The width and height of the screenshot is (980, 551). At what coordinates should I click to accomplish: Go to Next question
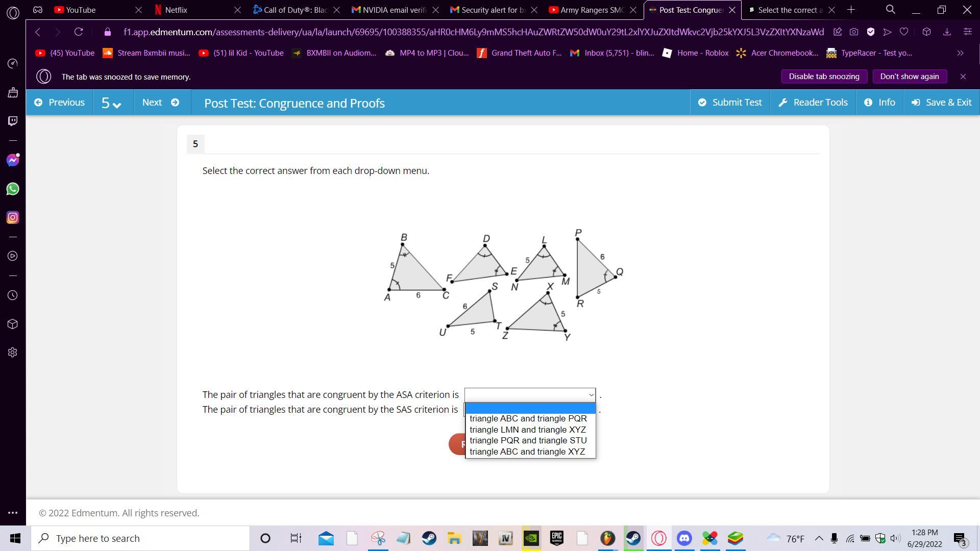click(x=161, y=103)
